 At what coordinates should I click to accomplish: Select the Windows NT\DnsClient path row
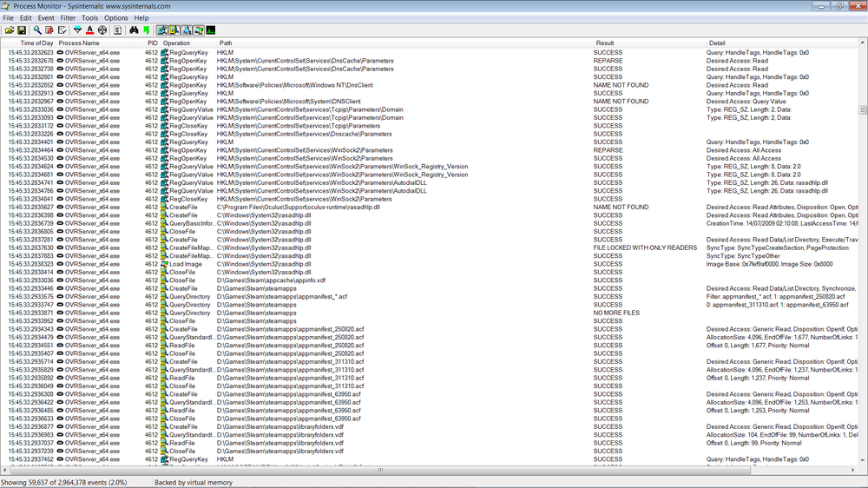point(430,85)
